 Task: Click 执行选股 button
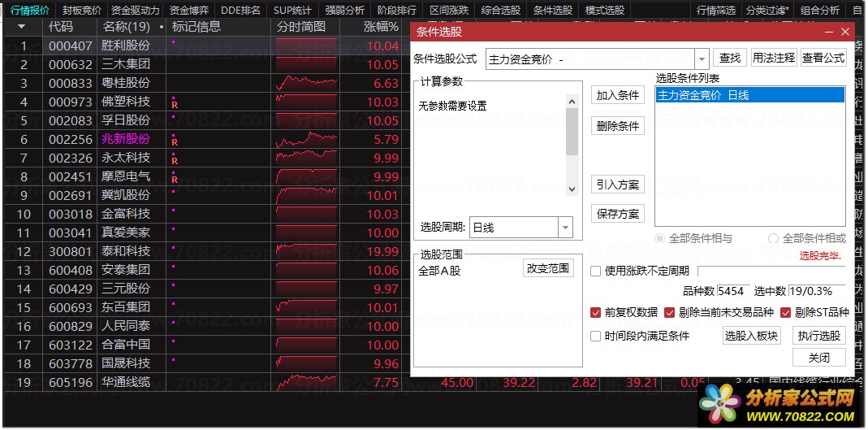click(819, 336)
